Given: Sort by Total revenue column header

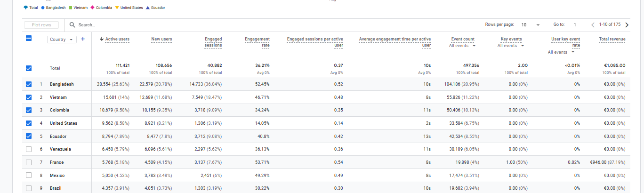Looking at the screenshot, I should point(612,39).
